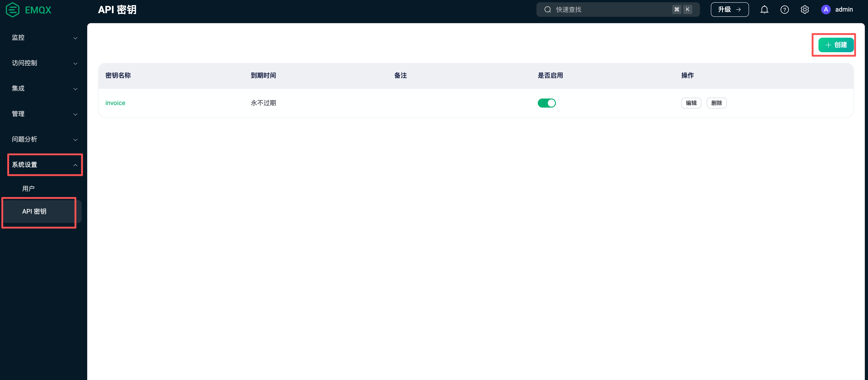Click the magnifier icon in quick search
This screenshot has height=380, width=868.
tap(548, 10)
